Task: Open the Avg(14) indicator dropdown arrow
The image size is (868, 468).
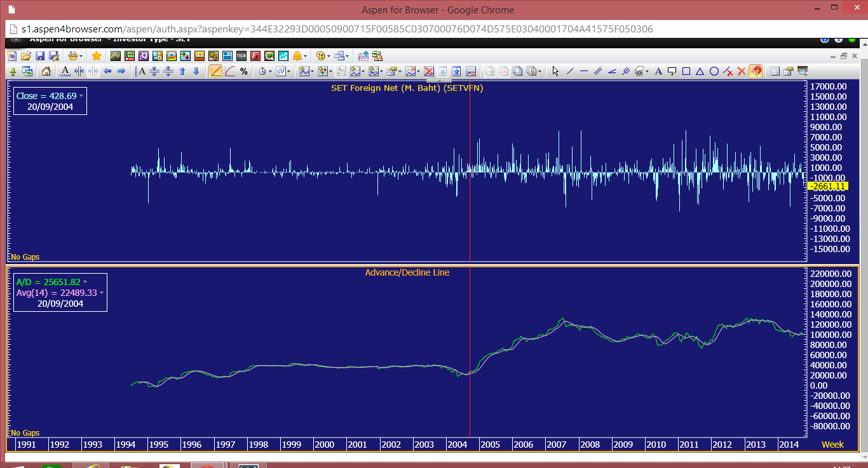Action: pyautogui.click(x=102, y=293)
